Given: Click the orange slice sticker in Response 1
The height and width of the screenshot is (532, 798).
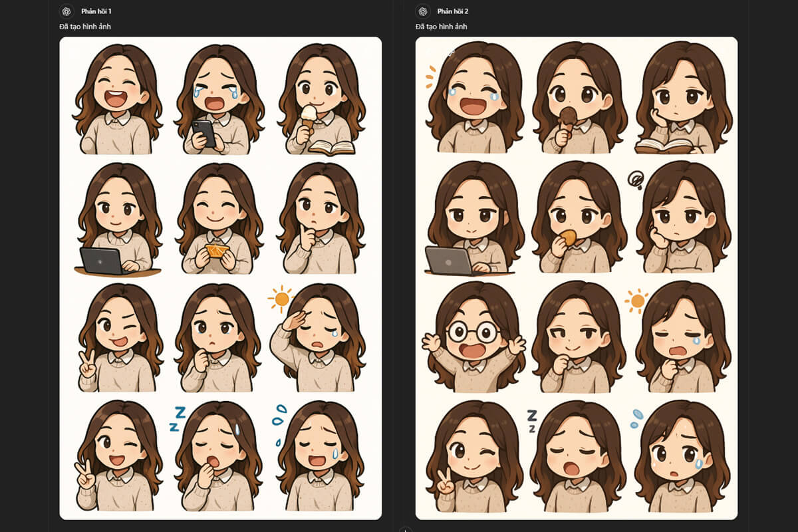Looking at the screenshot, I should tap(216, 219).
